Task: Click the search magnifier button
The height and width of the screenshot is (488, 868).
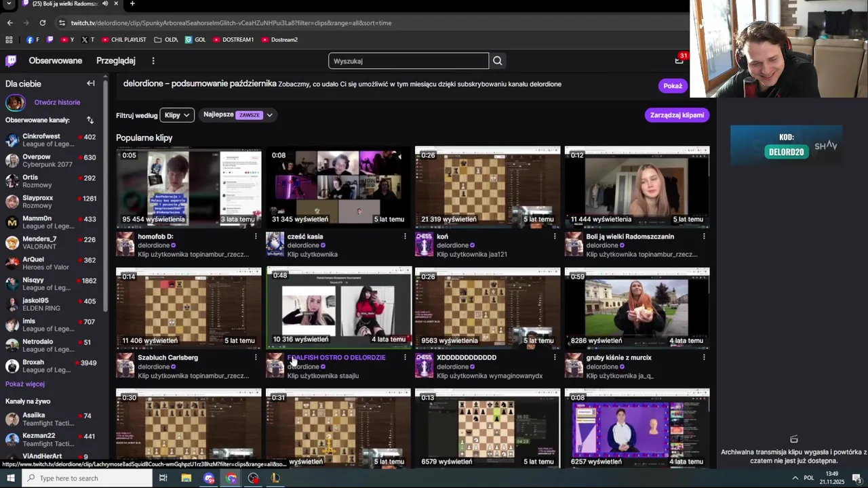Action: pyautogui.click(x=498, y=61)
